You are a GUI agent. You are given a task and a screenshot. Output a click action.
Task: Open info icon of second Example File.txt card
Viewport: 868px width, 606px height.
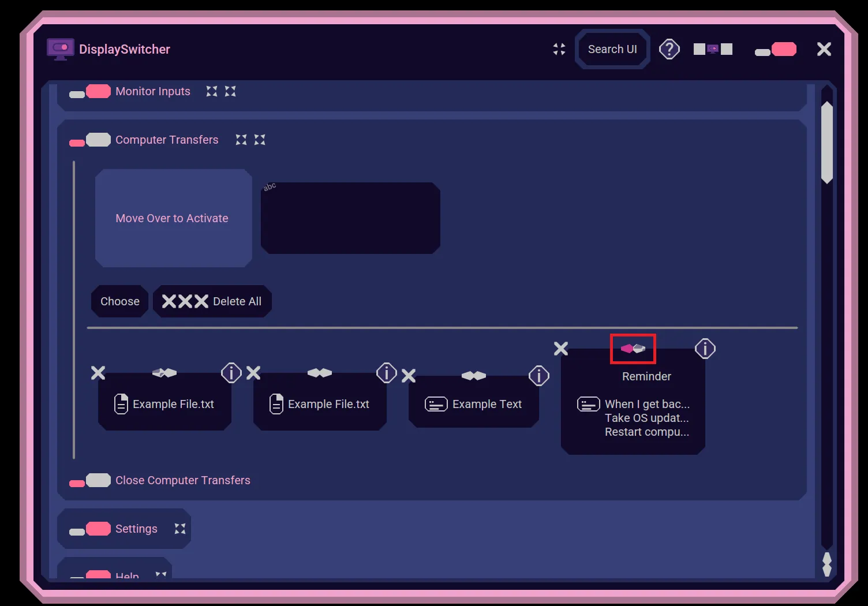pyautogui.click(x=387, y=373)
